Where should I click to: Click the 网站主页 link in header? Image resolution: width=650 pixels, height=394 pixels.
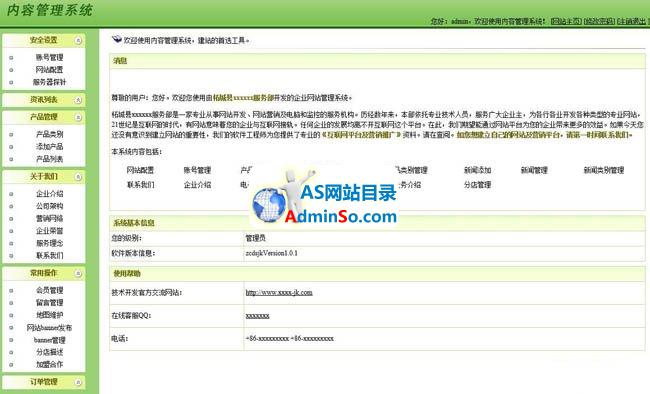(566, 21)
